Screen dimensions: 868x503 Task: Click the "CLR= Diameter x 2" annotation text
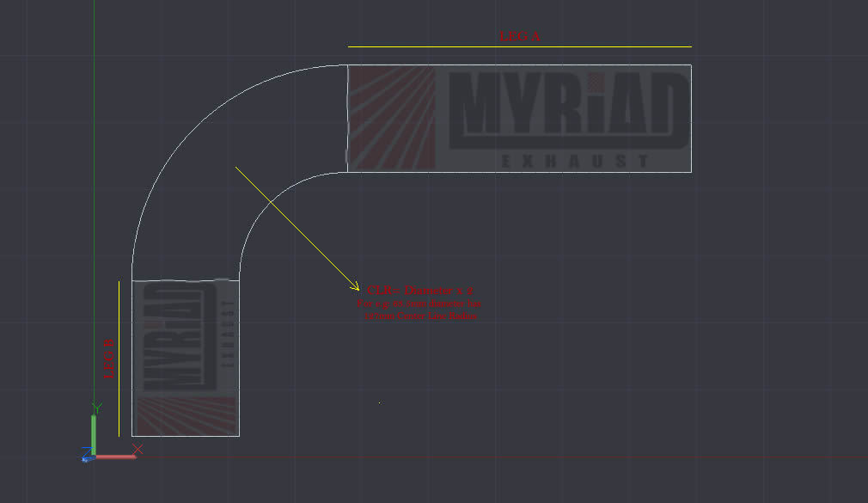pyautogui.click(x=420, y=291)
